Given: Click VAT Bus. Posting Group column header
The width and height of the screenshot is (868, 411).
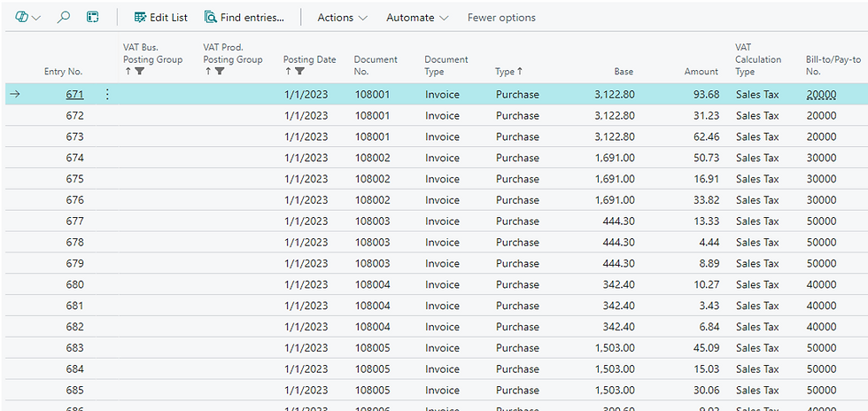Looking at the screenshot, I should click(x=152, y=59).
